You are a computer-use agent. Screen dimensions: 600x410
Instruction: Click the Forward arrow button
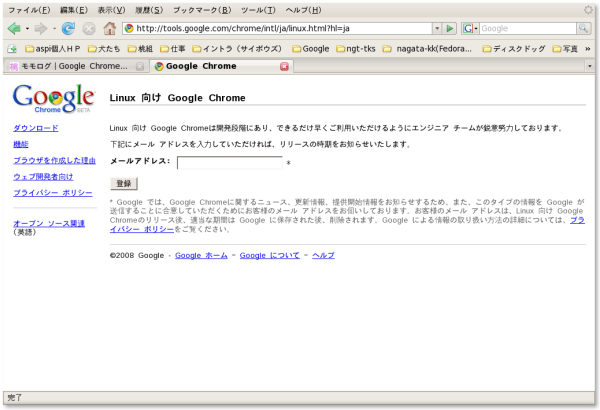(41, 28)
